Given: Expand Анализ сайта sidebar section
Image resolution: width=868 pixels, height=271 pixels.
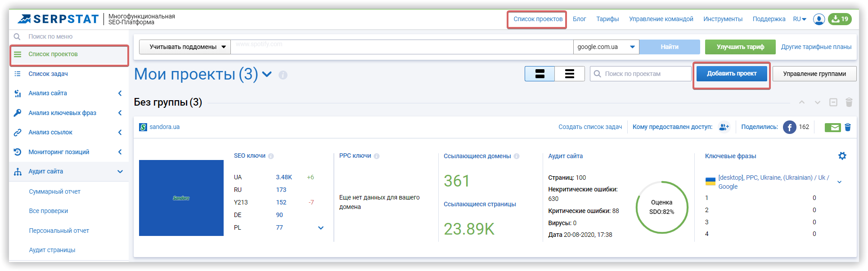Looking at the screenshot, I should point(120,93).
